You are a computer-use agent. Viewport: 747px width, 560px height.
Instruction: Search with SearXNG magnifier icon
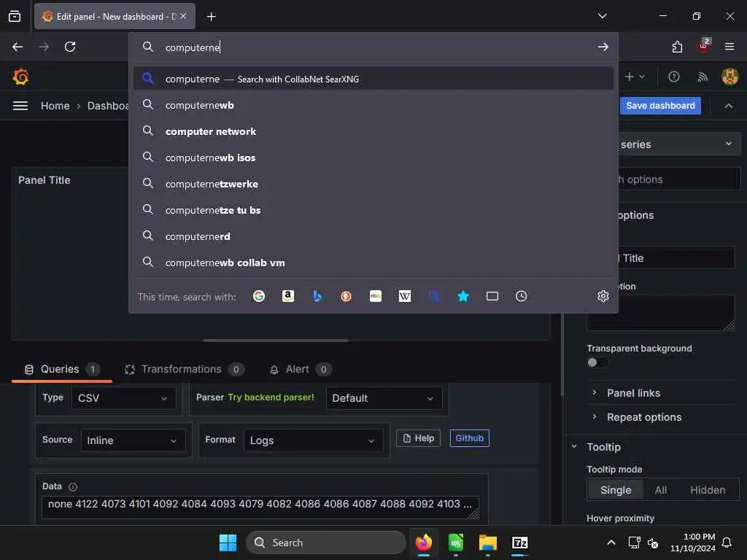tap(434, 296)
